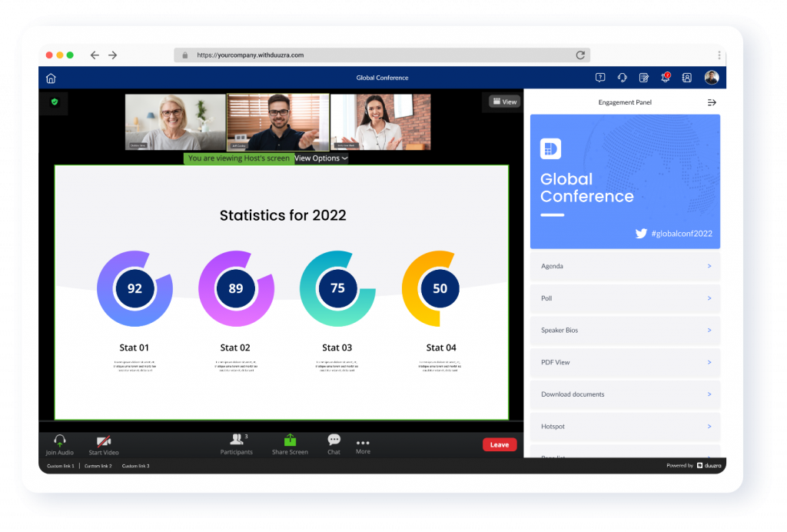Click Custom link 2 in footer
This screenshot has width=787, height=532.
pyautogui.click(x=98, y=466)
